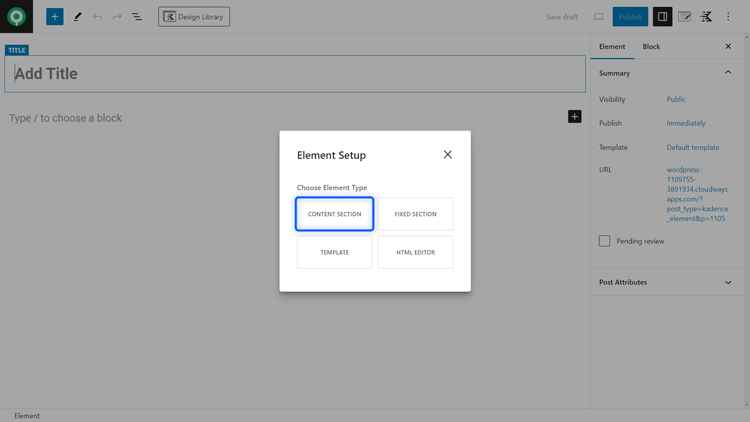The height and width of the screenshot is (422, 750).
Task: Open the Default template dropdown link
Action: pyautogui.click(x=693, y=147)
